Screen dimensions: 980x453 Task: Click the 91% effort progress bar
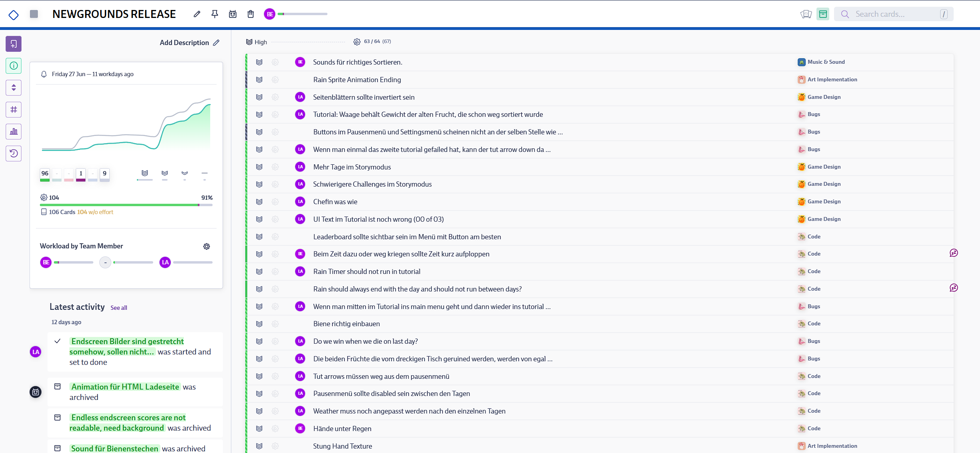point(126,205)
